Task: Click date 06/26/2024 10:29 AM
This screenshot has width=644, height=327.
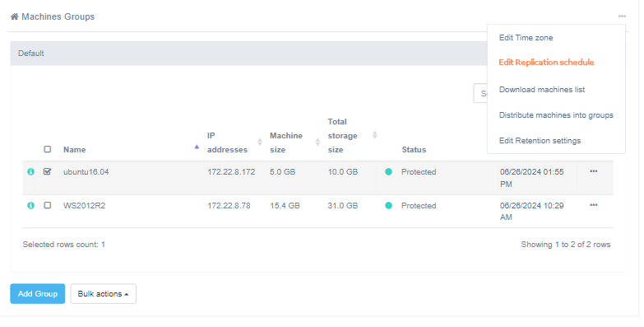Action: pos(531,212)
